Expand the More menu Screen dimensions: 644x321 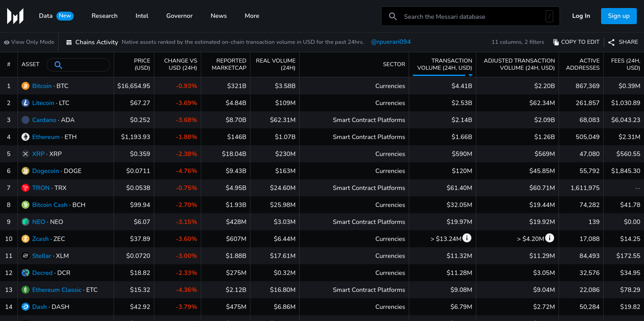[252, 16]
